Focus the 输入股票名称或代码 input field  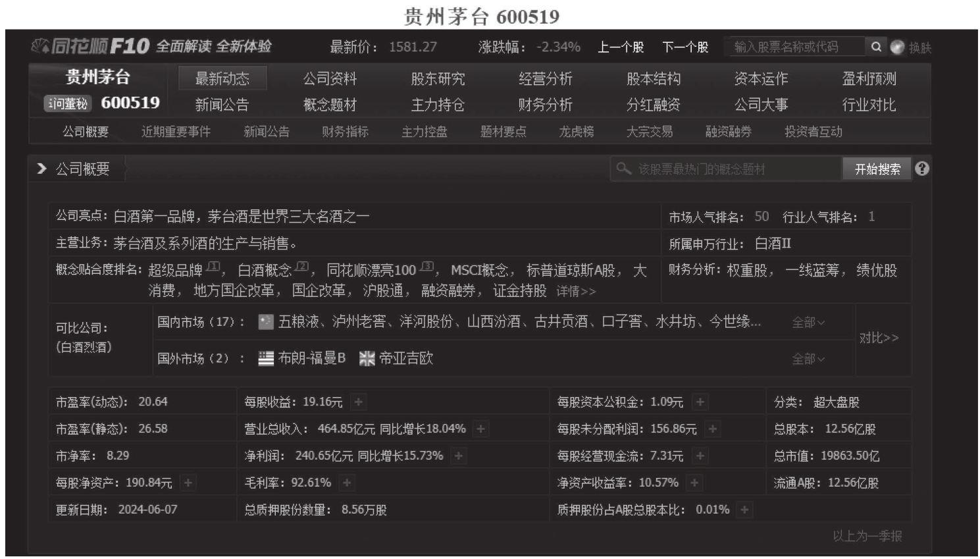click(x=794, y=47)
